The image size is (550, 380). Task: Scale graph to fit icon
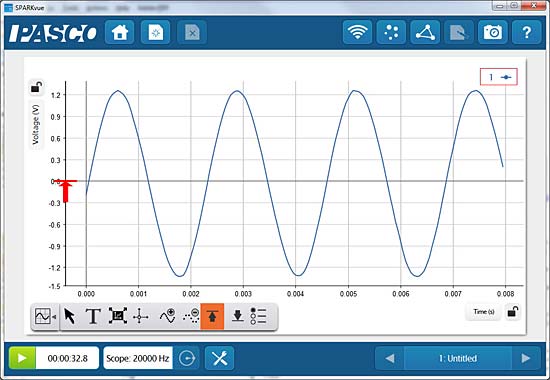tap(118, 316)
